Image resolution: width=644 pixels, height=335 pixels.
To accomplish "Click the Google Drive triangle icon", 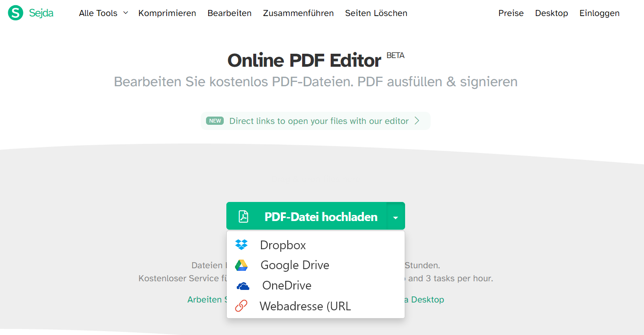I will pyautogui.click(x=241, y=265).
